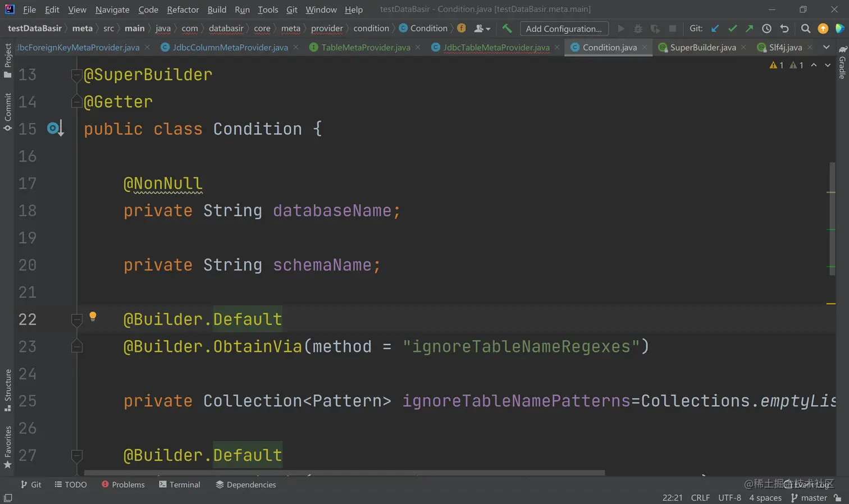Show hidden editor tabs dropdown

[x=826, y=47]
